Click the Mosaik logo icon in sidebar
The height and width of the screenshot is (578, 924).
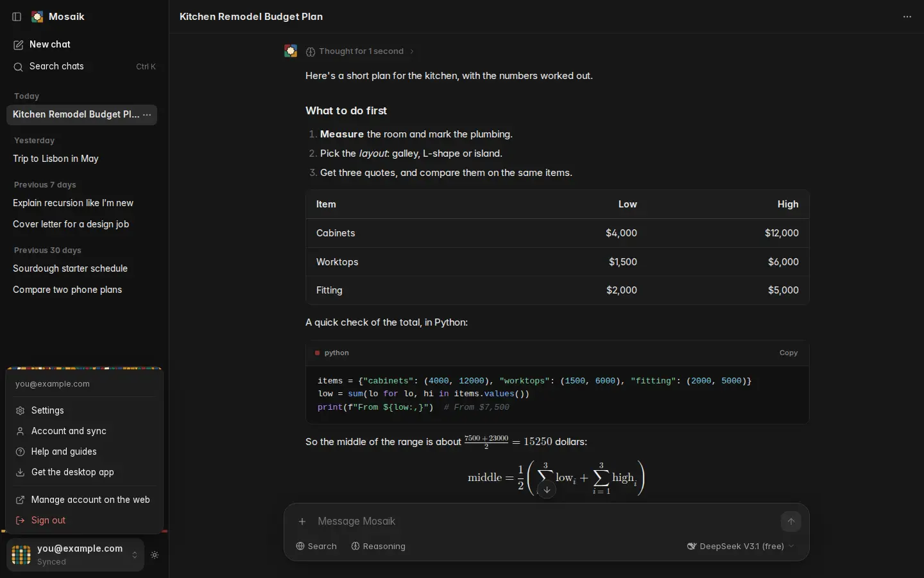coord(37,17)
